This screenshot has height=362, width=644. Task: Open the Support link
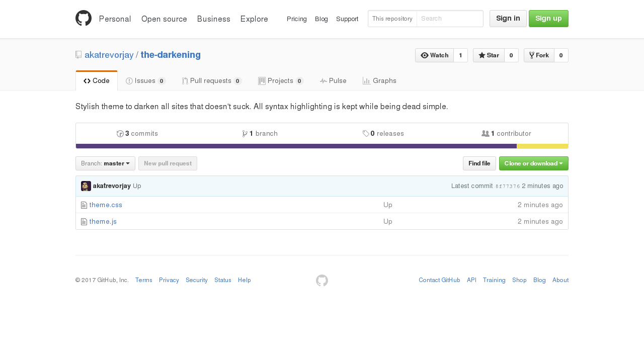point(347,19)
